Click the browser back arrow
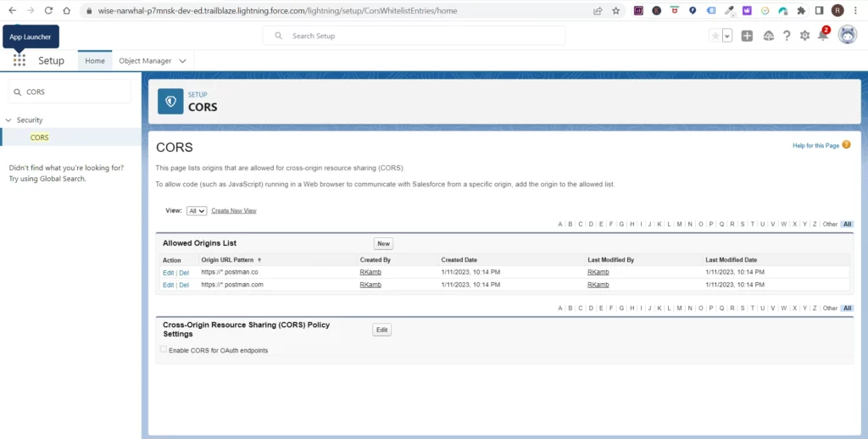 click(x=12, y=10)
